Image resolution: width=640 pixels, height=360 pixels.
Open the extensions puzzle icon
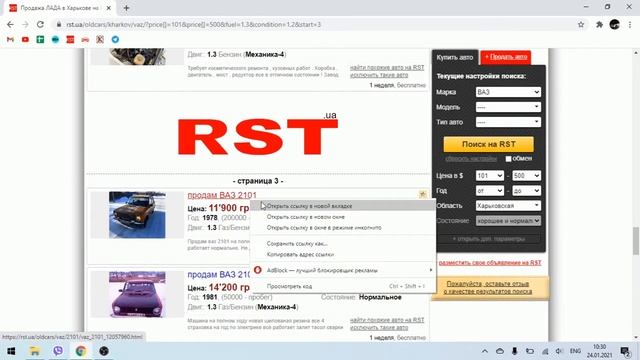coord(599,24)
